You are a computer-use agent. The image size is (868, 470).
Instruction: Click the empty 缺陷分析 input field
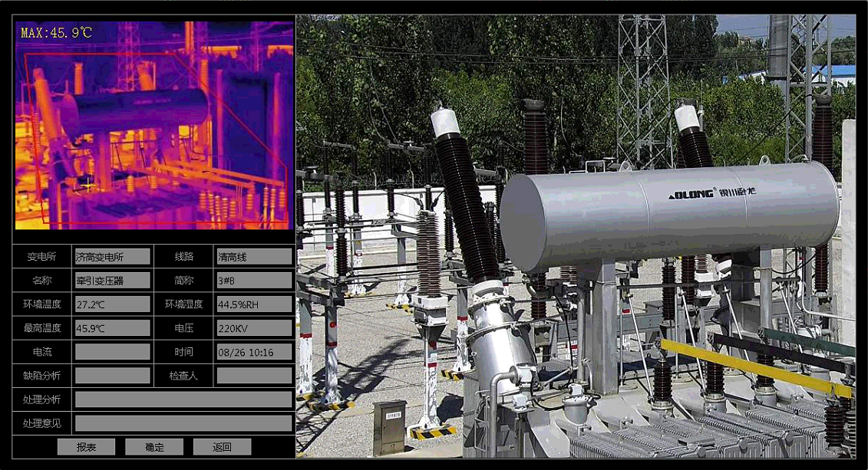tap(112, 376)
